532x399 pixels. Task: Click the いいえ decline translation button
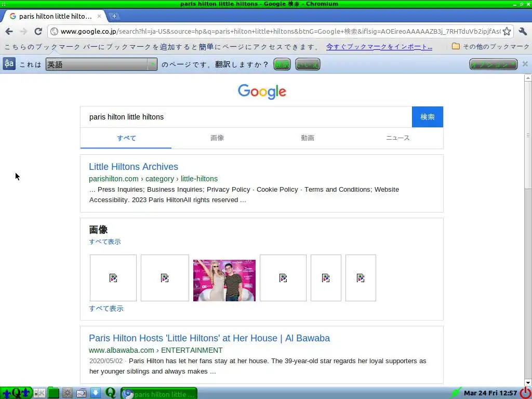click(308, 64)
